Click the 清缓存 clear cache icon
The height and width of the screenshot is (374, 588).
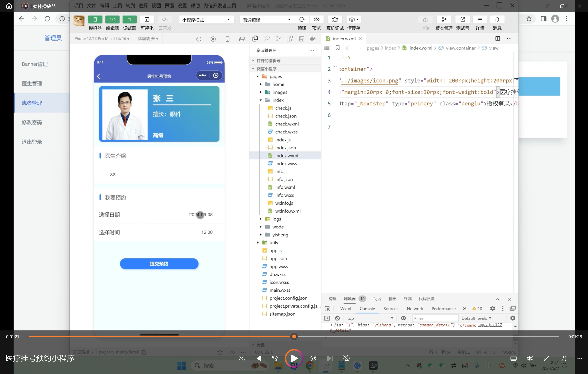[x=354, y=20]
